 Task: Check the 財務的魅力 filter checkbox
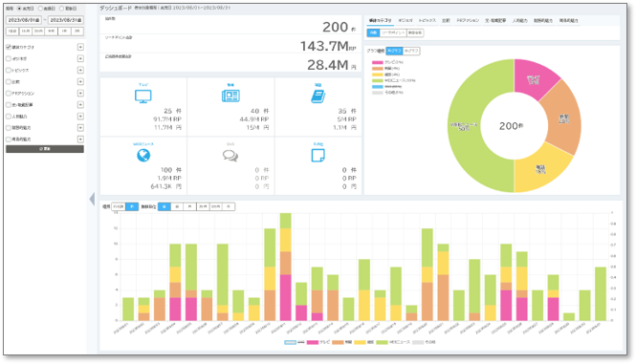[x=9, y=128]
